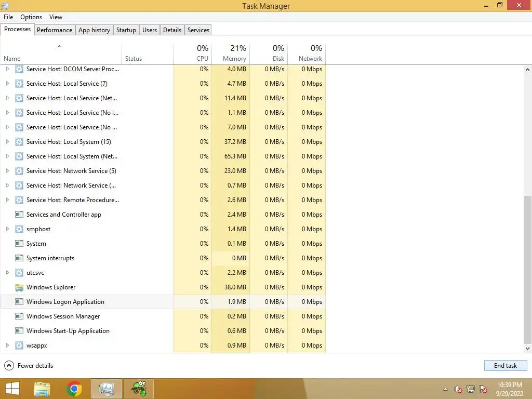Click the network status tray icon
The image size is (532, 399).
[x=471, y=390]
